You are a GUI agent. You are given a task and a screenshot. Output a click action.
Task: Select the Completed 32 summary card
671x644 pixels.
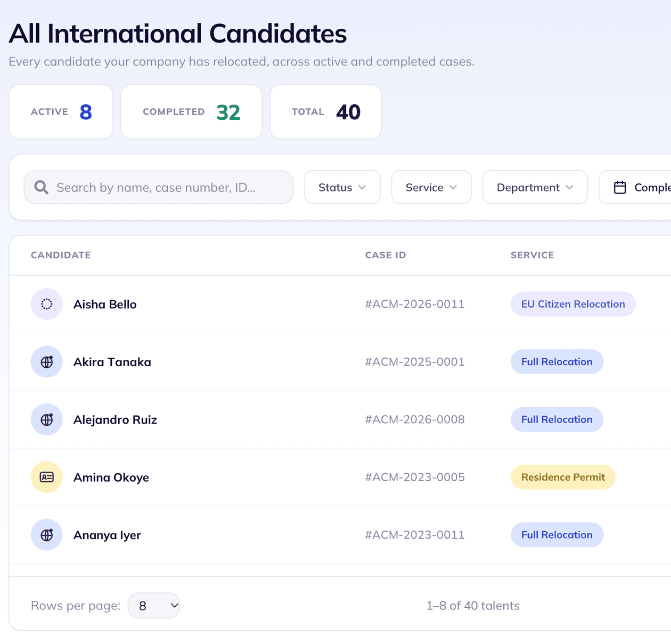point(191,112)
